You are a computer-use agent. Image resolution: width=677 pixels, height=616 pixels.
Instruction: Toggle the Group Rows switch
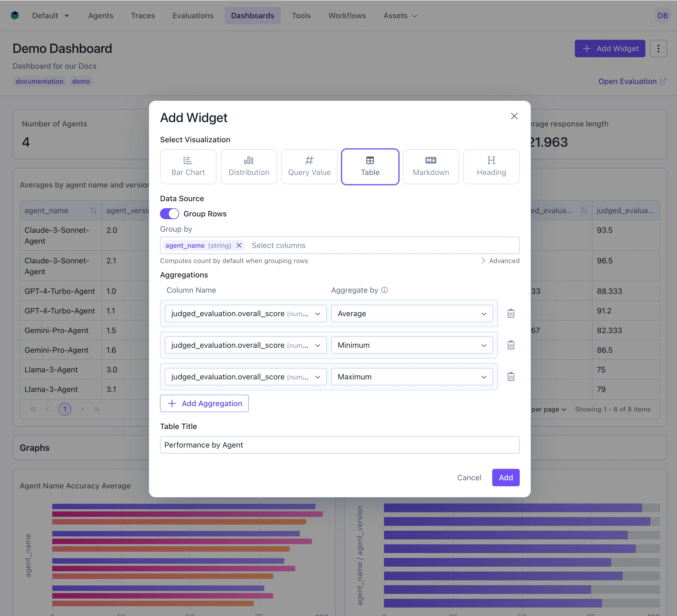point(170,214)
